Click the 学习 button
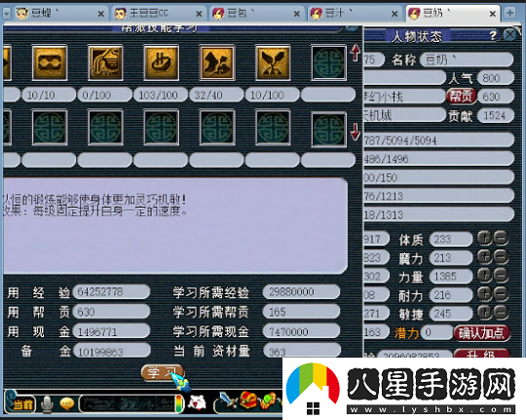Screen dimensions: 526x420 163,373
